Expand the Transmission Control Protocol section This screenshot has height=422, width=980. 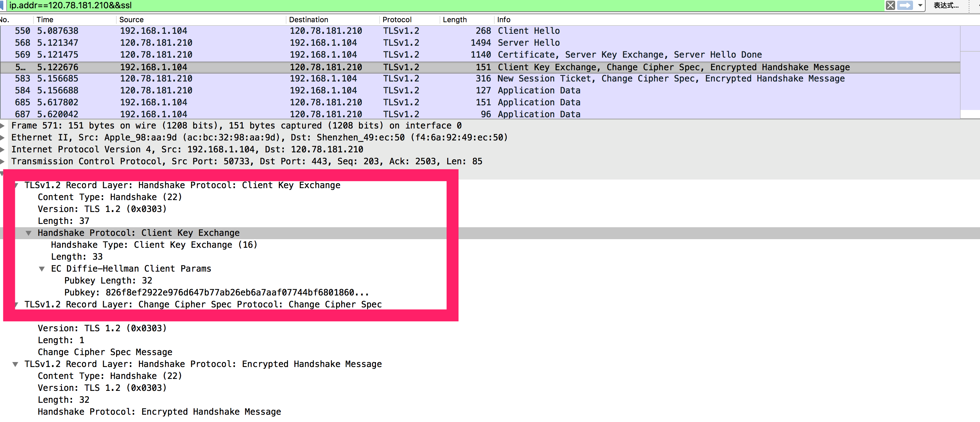click(x=3, y=161)
